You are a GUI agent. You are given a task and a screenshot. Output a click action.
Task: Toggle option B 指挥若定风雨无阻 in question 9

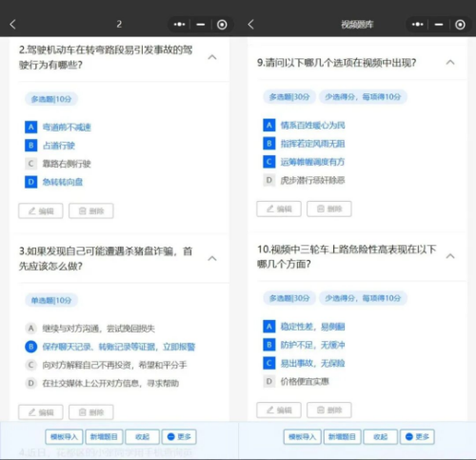pyautogui.click(x=269, y=144)
